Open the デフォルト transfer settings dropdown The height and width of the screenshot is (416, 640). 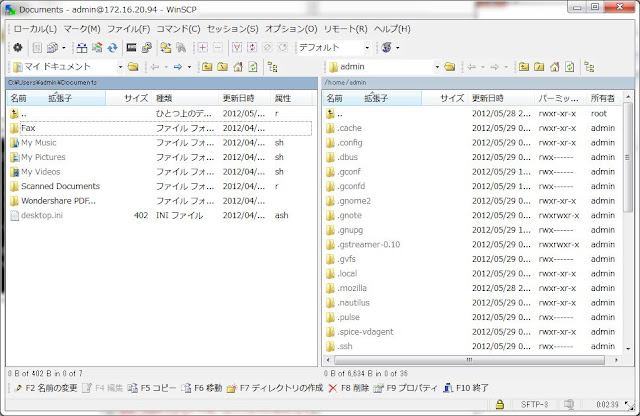click(x=367, y=48)
